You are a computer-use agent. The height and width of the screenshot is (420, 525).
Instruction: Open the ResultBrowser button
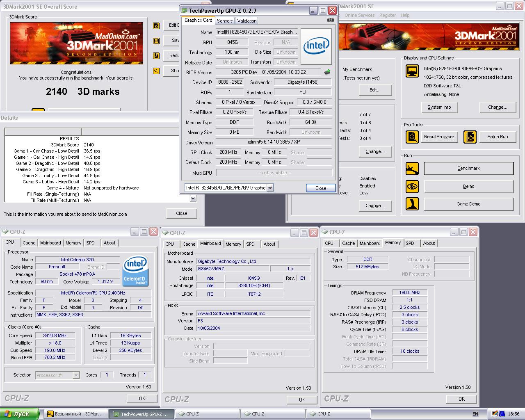click(x=439, y=137)
